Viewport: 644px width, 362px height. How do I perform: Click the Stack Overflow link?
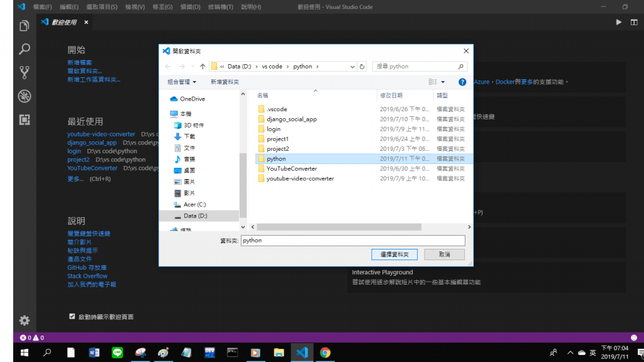(87, 276)
